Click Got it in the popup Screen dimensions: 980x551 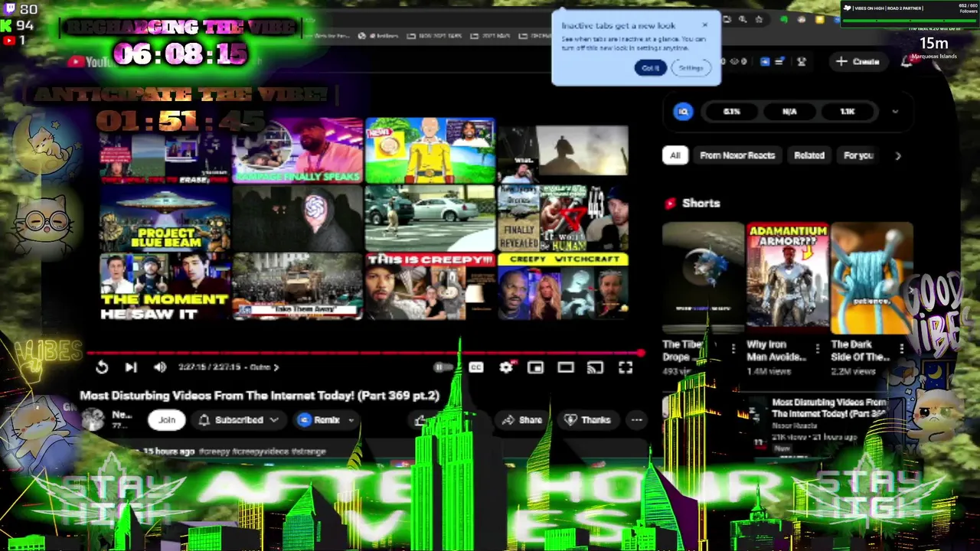tap(651, 68)
